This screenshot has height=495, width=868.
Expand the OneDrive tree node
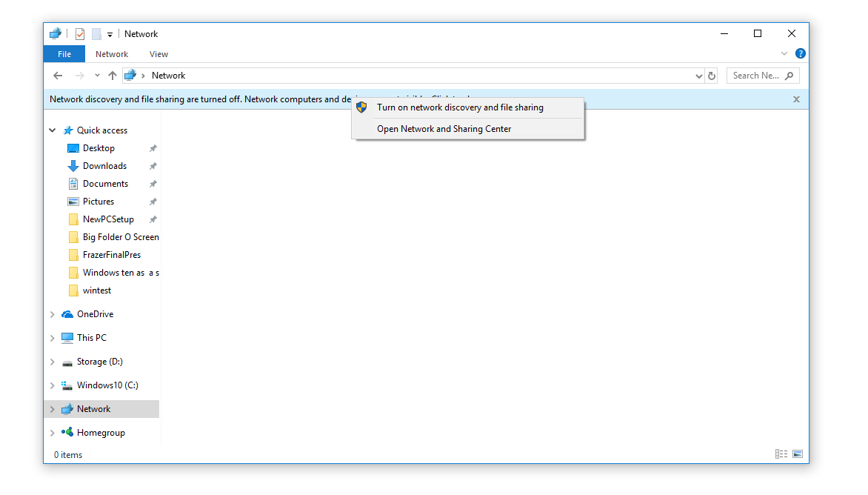(53, 314)
